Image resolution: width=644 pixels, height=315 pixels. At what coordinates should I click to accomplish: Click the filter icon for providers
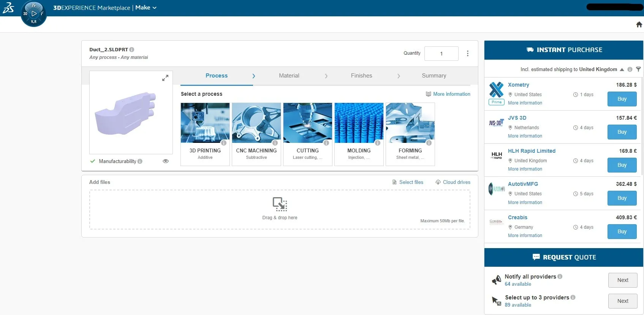tap(638, 69)
